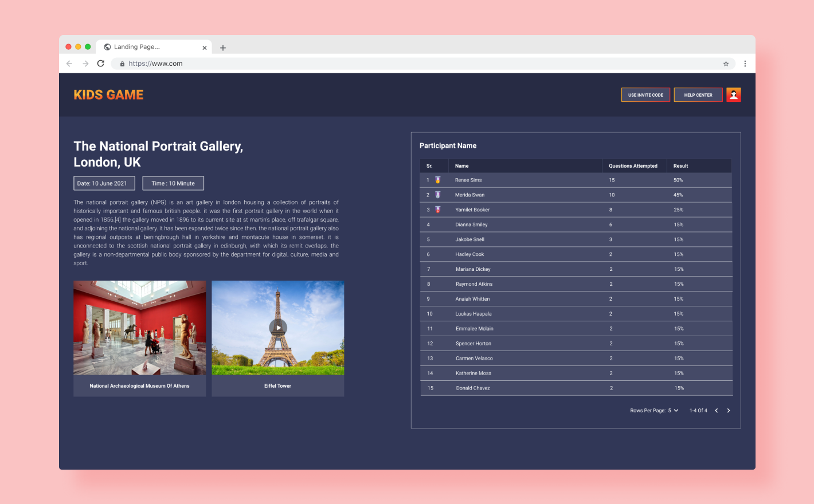Switch to the Landing Page tab
The height and width of the screenshot is (504, 814).
(x=149, y=47)
